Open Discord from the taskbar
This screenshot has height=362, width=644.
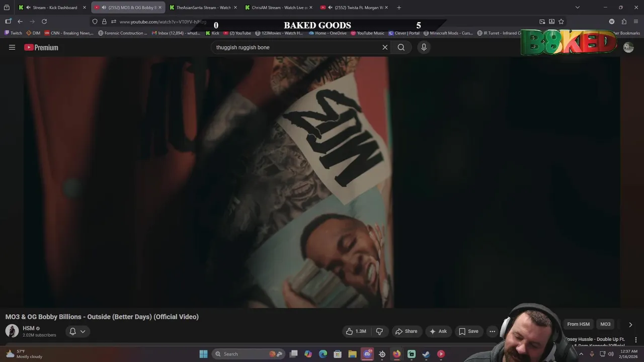(x=367, y=354)
